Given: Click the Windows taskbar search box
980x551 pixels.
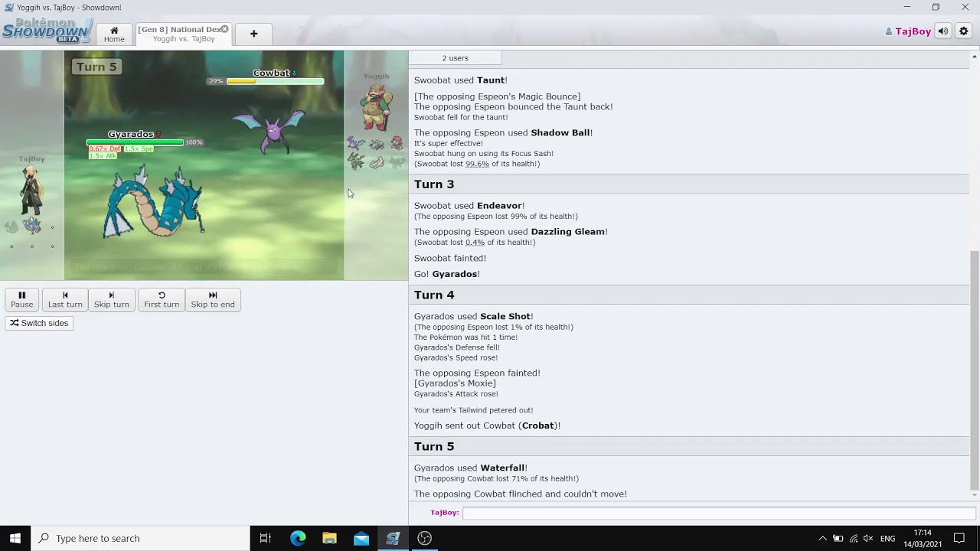Looking at the screenshot, I should click(x=140, y=538).
